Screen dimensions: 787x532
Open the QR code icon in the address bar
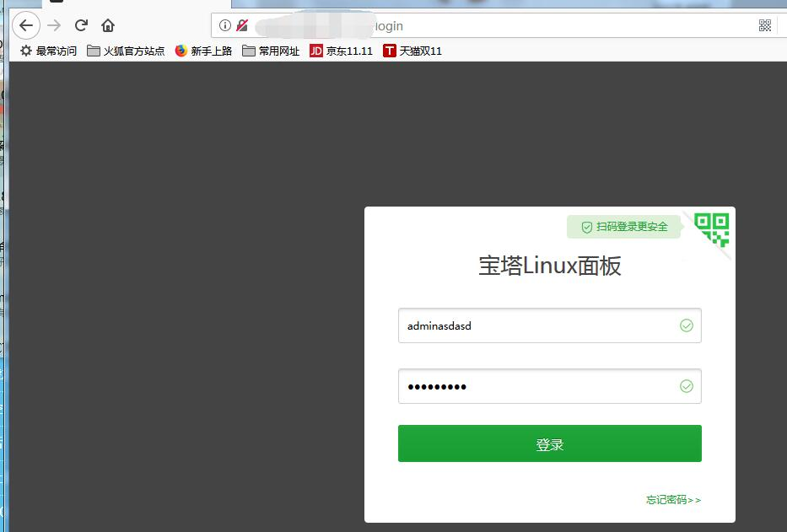click(764, 25)
